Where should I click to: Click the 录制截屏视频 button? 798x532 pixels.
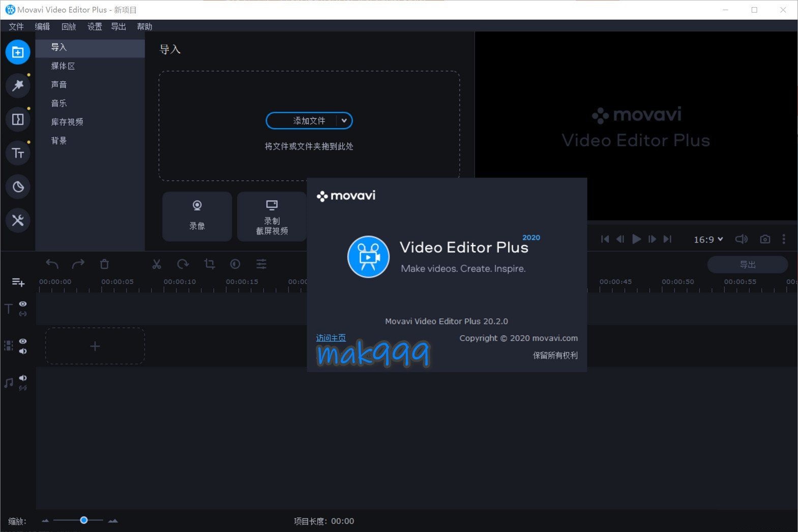pos(272,216)
